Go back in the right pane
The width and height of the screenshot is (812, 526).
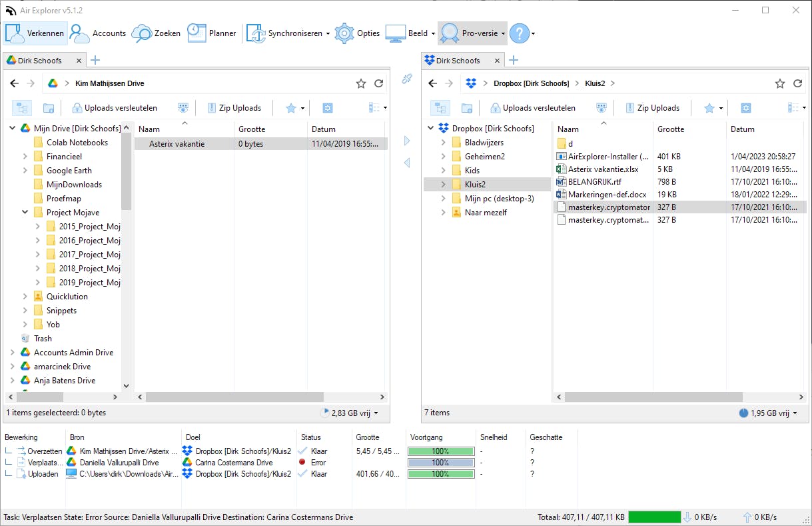pos(432,83)
